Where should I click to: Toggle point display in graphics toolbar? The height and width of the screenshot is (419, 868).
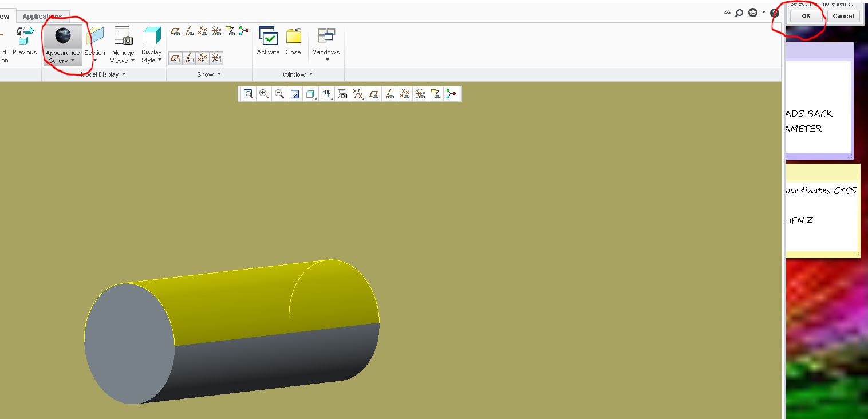coord(405,94)
